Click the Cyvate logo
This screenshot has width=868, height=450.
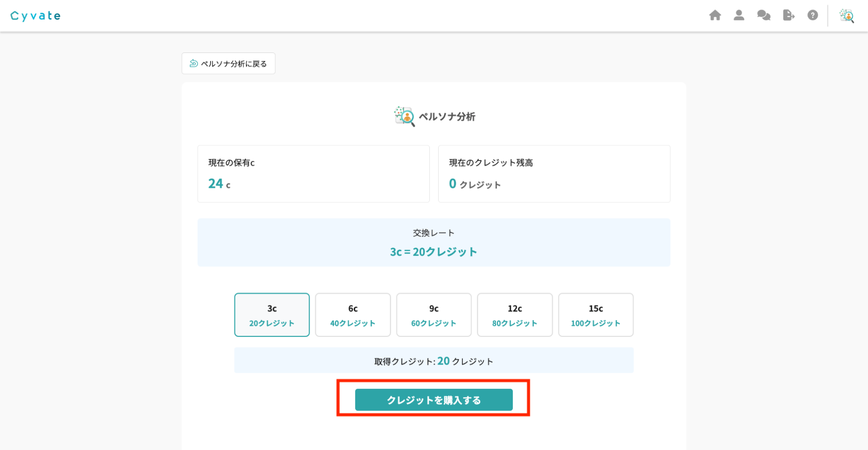click(x=36, y=16)
